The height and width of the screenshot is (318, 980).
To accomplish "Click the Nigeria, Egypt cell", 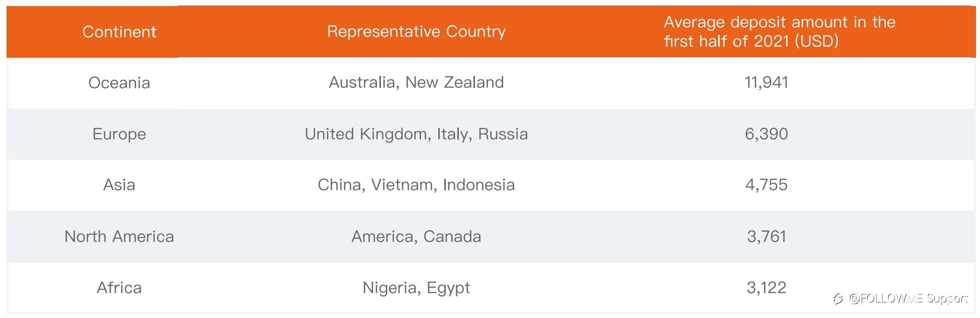I will click(416, 288).
